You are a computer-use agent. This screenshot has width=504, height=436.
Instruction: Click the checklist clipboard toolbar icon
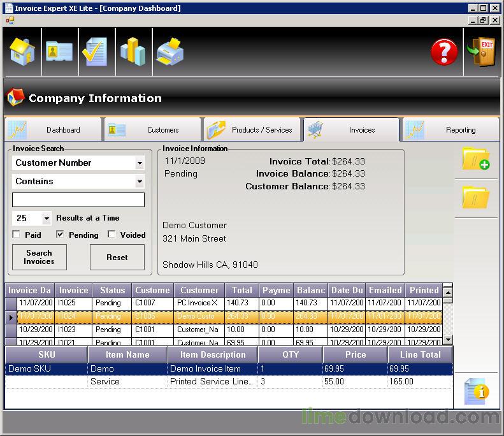click(96, 52)
